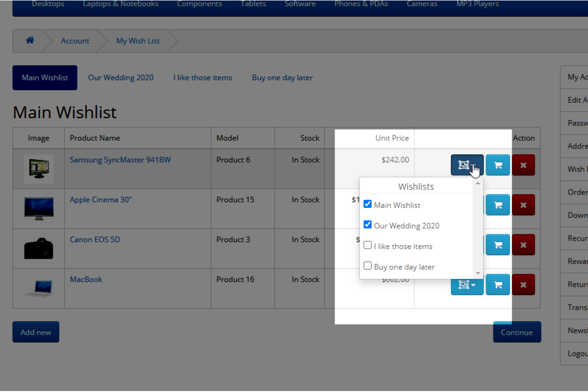Open wishlists dropdown for MacBook row

click(x=466, y=285)
